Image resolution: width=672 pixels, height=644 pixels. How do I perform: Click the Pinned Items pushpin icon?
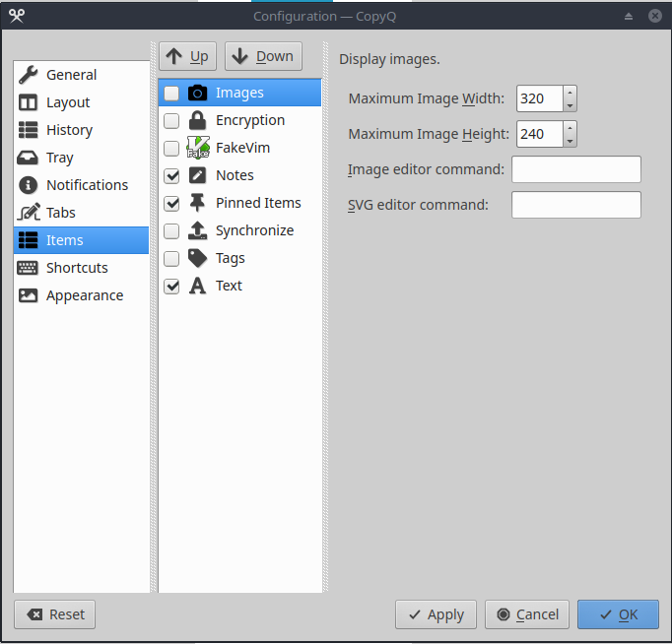[x=197, y=203]
